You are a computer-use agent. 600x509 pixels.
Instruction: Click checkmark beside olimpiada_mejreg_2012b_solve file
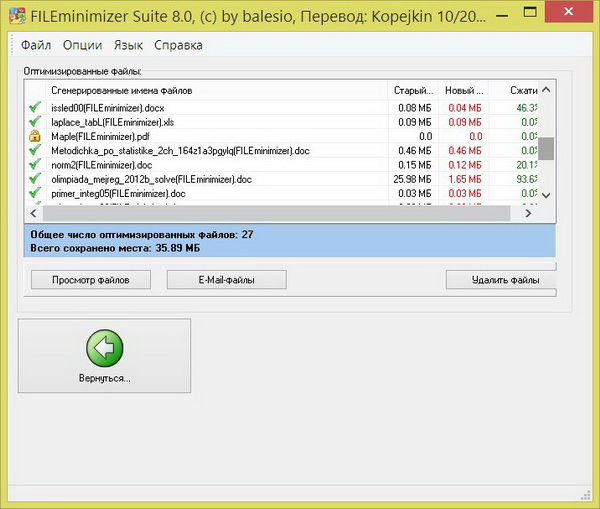[x=34, y=179]
